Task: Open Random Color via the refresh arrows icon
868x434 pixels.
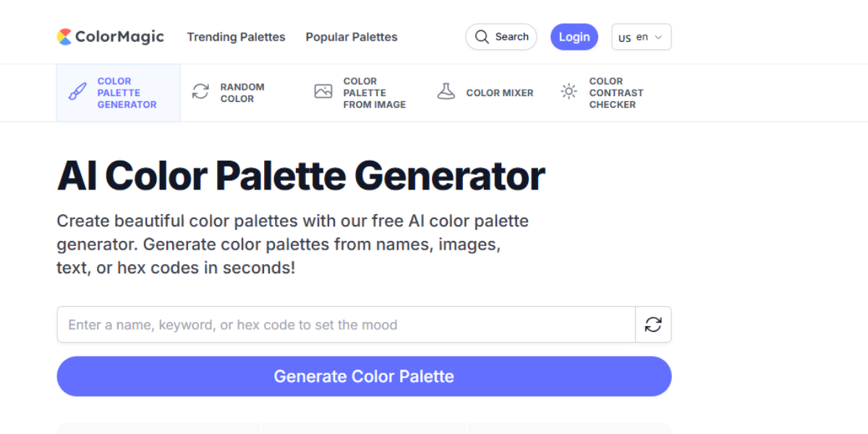Action: coord(199,91)
